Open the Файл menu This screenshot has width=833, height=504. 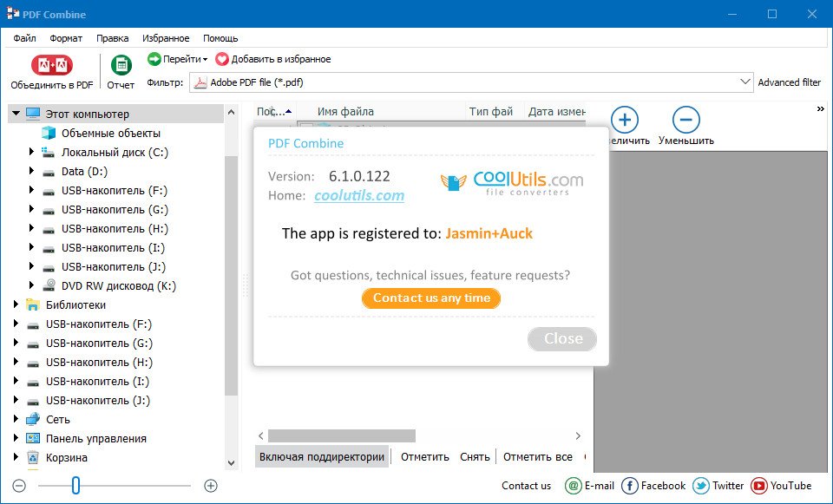tap(25, 38)
